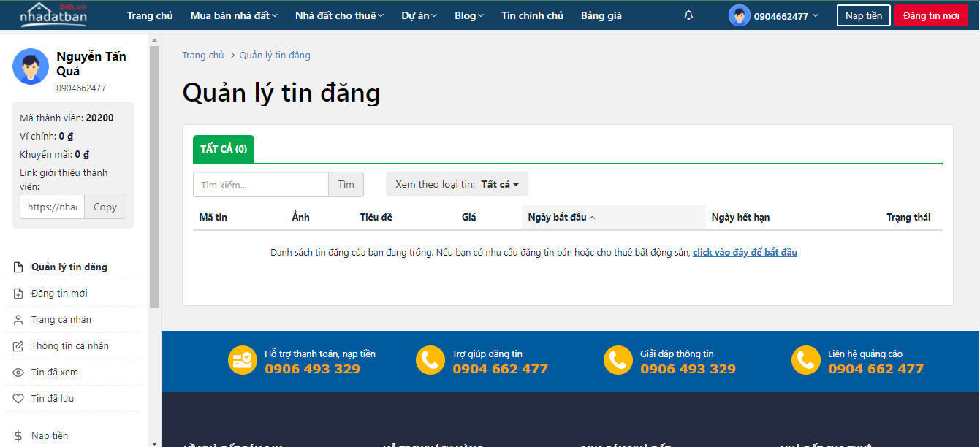
Task: Click the Trang cá nhân person icon
Action: pyautogui.click(x=19, y=320)
